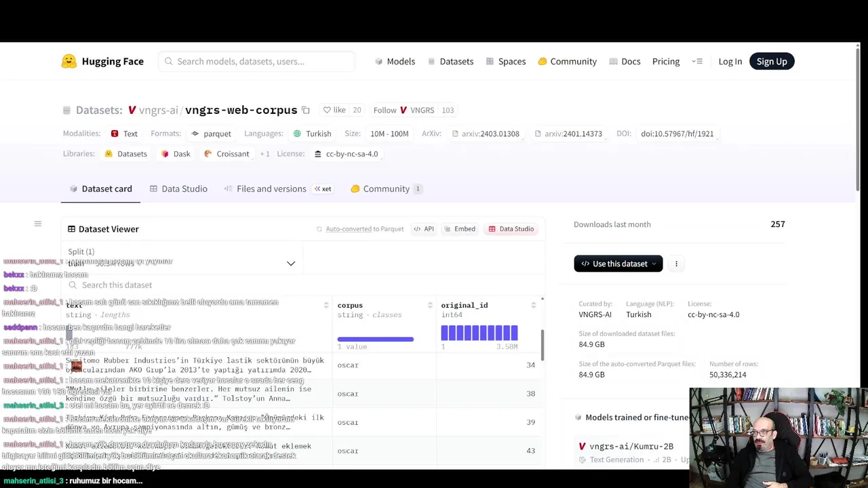Toggle the table of contents sidebar icon
Screen dimensions: 868x488
pos(38,224)
